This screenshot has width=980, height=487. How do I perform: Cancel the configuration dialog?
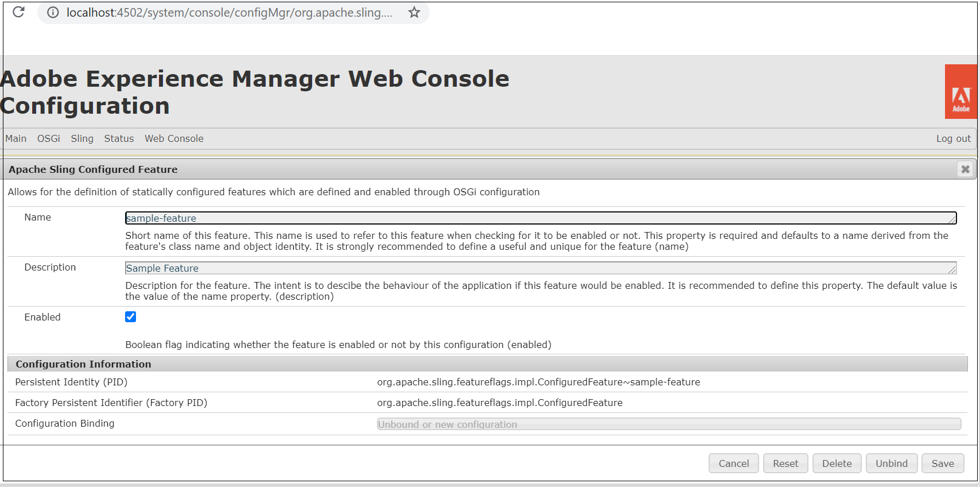click(x=734, y=463)
